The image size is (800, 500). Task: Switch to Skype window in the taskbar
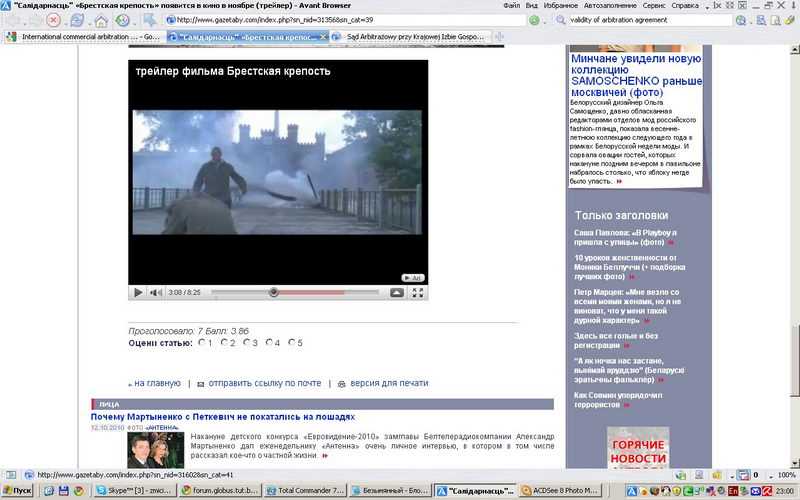(x=136, y=491)
